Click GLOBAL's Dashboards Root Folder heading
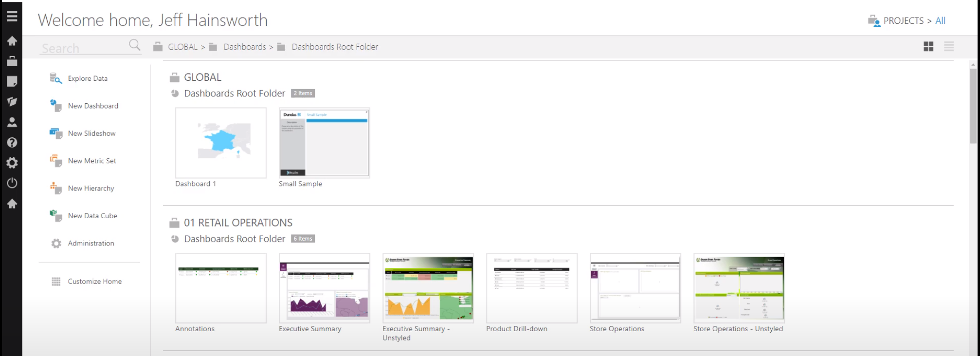This screenshot has width=980, height=356. click(x=235, y=94)
